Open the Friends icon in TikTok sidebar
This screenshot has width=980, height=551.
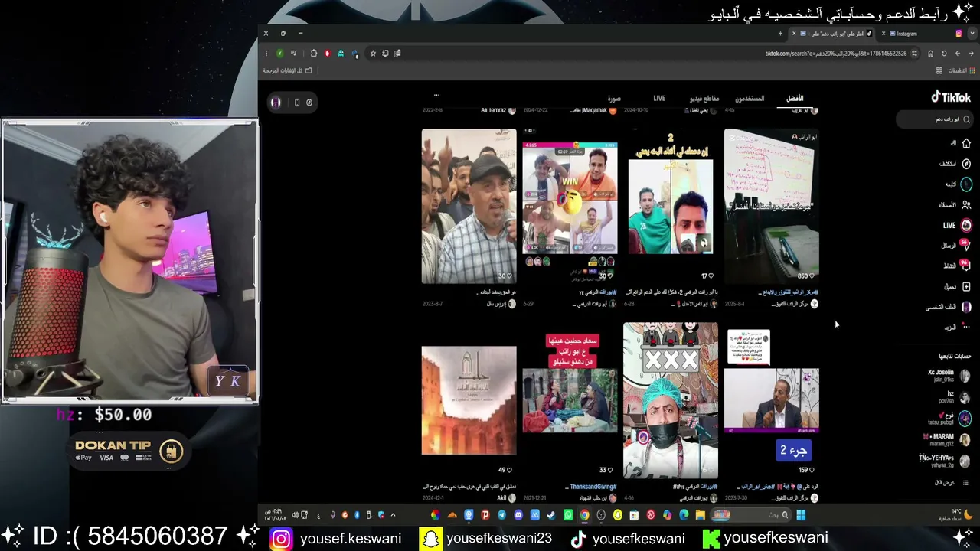point(966,204)
